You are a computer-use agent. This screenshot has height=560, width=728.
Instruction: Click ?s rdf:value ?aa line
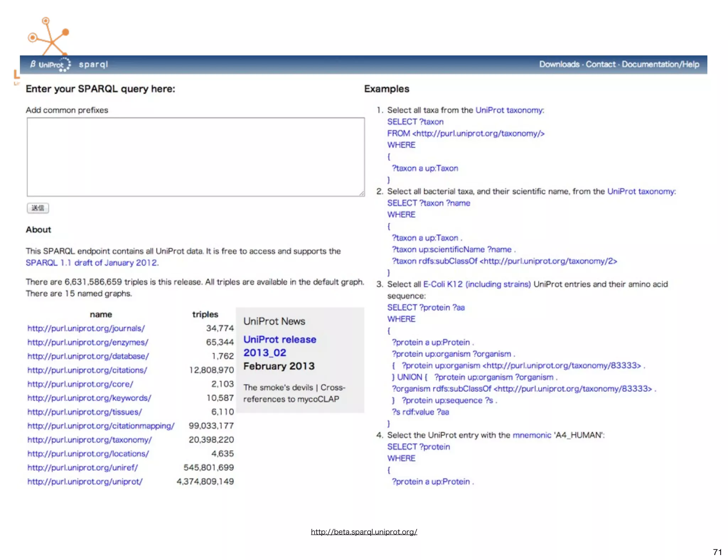pyautogui.click(x=421, y=412)
